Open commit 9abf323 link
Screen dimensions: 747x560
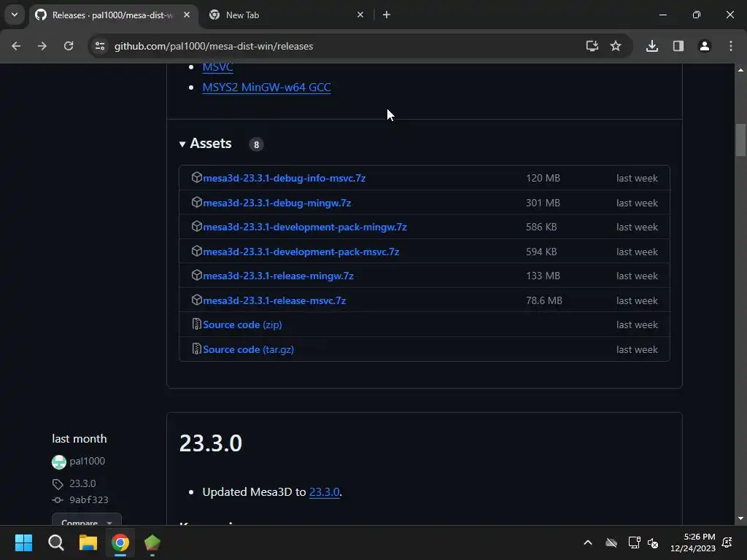pyautogui.click(x=88, y=500)
